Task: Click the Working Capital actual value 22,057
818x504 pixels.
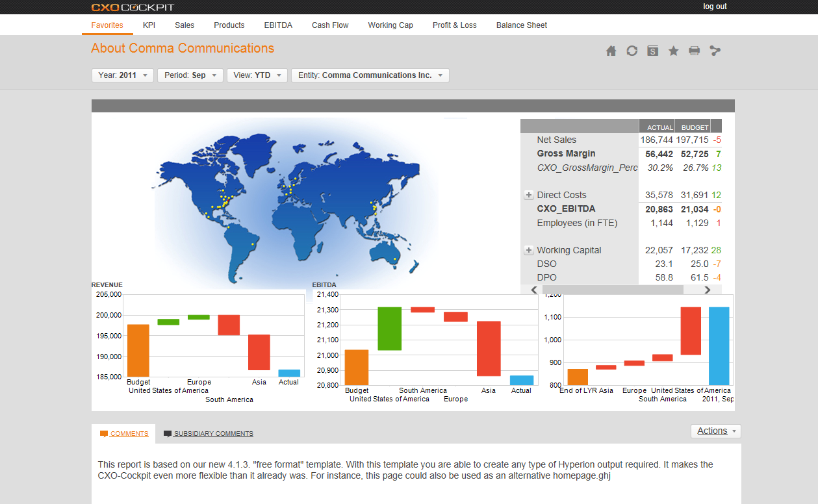Action: [659, 250]
